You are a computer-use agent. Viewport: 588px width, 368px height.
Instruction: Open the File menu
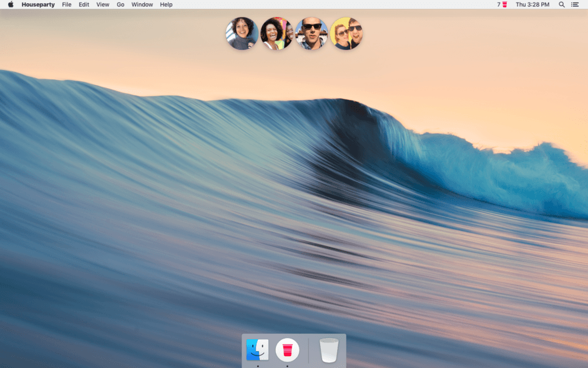click(67, 4)
